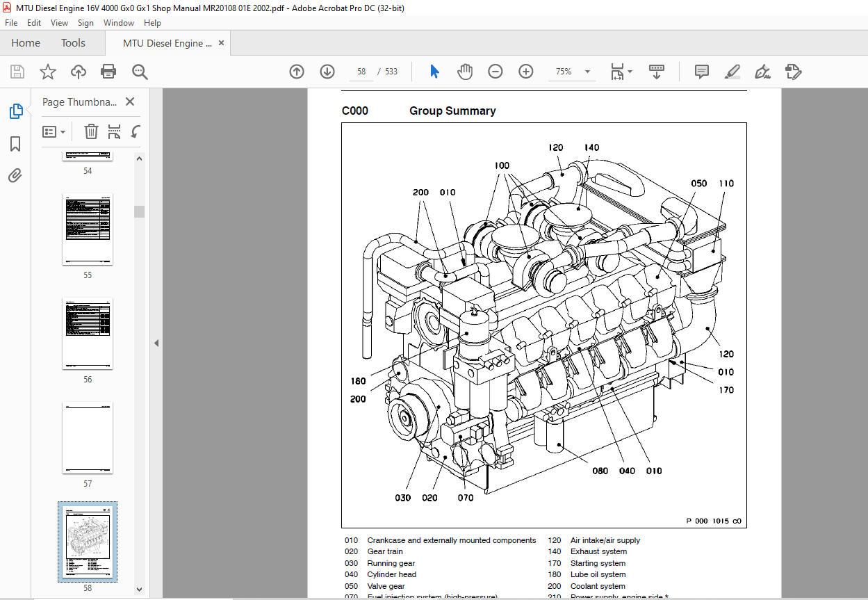Click the 'Valve gear' legend entry
Screen dimensions: 868x600
[x=386, y=586]
